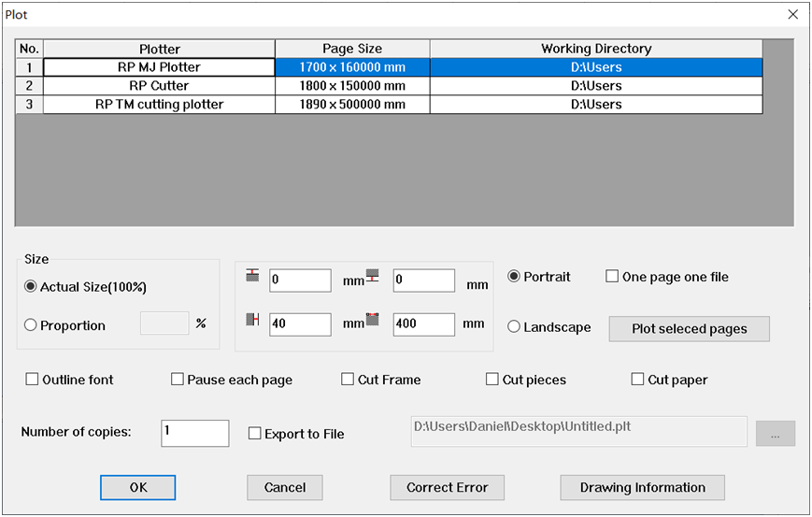Click the Number of copies field
This screenshot has height=517, width=812.
point(194,433)
